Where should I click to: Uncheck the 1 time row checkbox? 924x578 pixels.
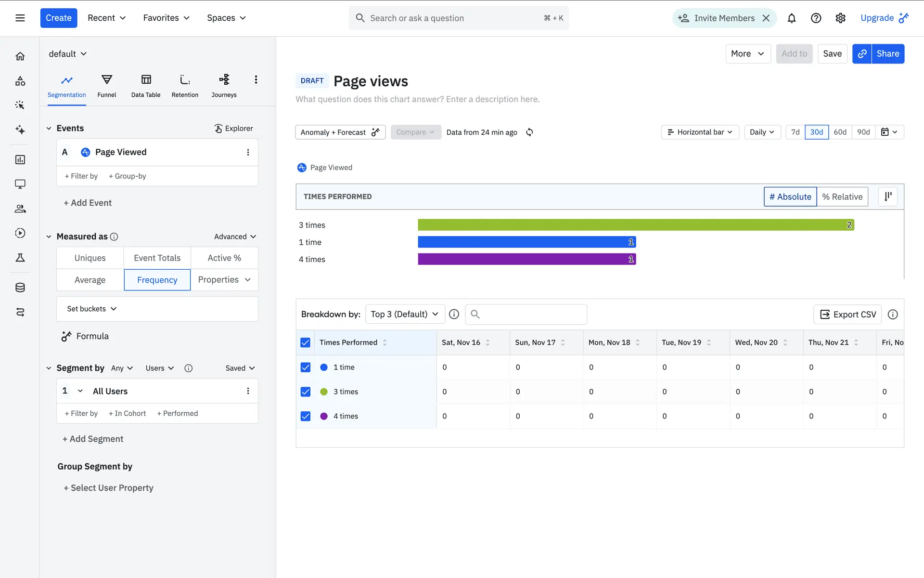pyautogui.click(x=305, y=367)
